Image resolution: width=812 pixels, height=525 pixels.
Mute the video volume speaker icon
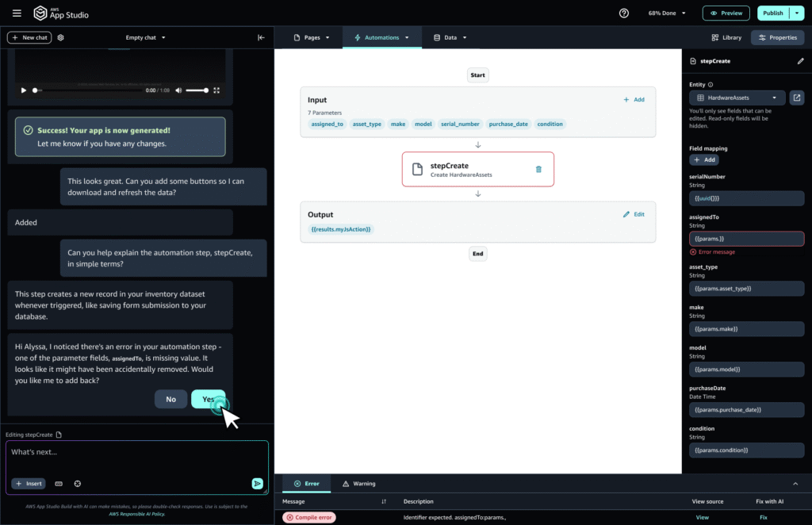pyautogui.click(x=178, y=90)
